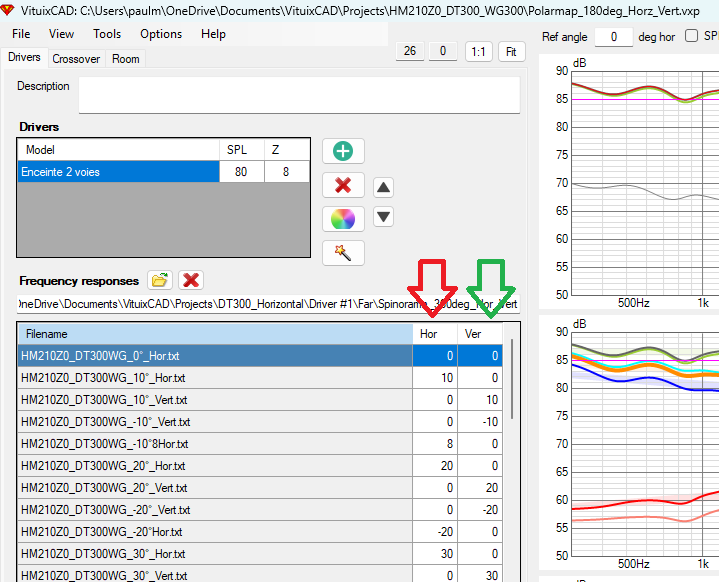Viewport: 719px width, 582px height.
Task: Open the Tools menu
Action: click(x=107, y=34)
